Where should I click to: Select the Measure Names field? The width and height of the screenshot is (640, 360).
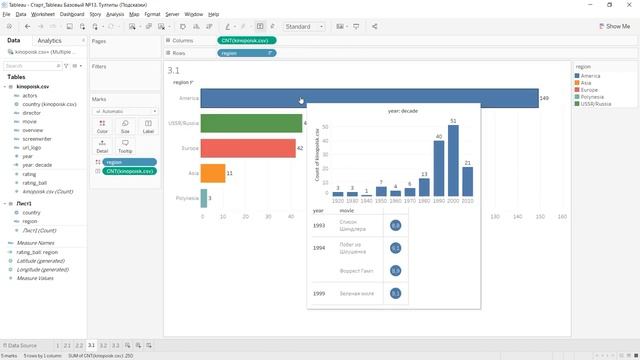35,243
